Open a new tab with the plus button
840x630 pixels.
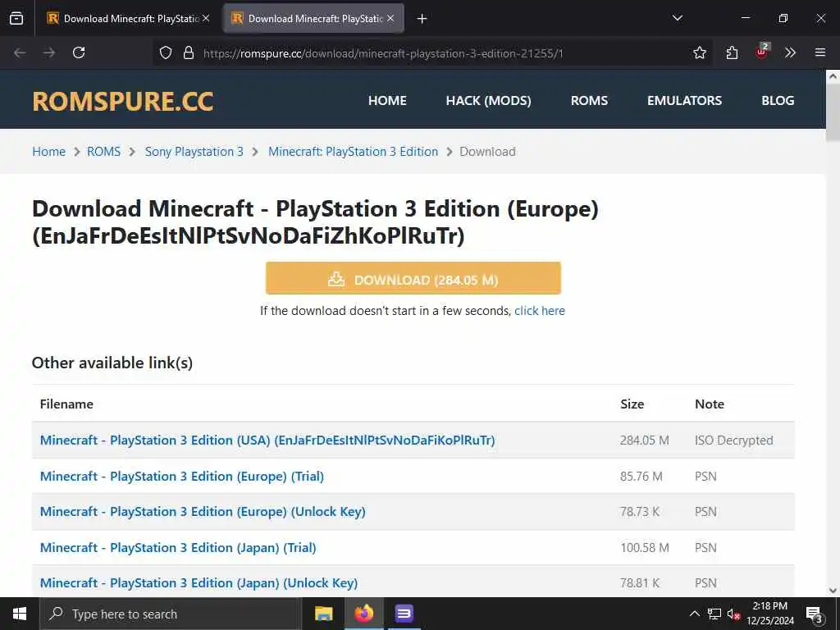click(422, 19)
